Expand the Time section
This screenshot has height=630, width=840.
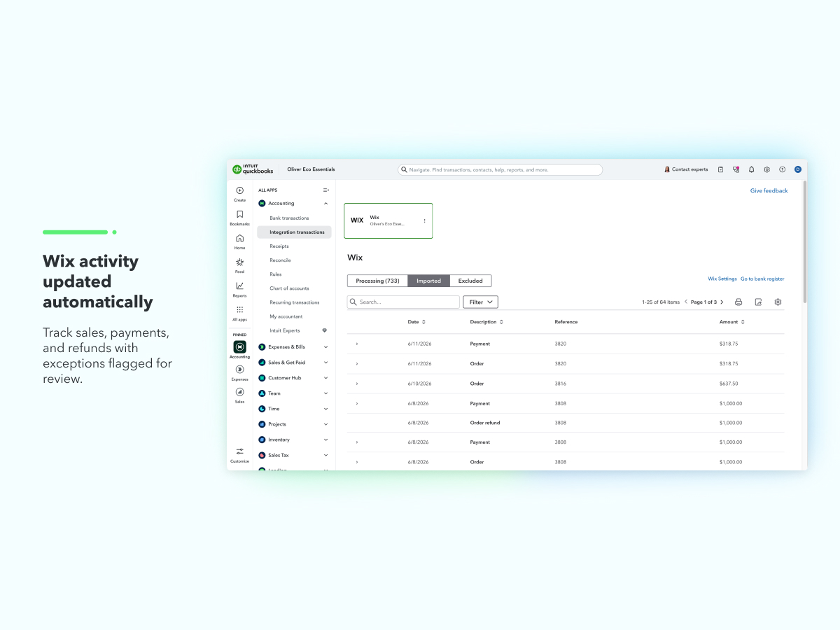point(326,409)
